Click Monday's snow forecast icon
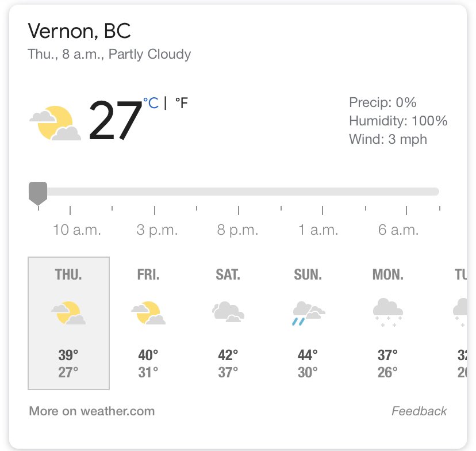 (x=387, y=312)
